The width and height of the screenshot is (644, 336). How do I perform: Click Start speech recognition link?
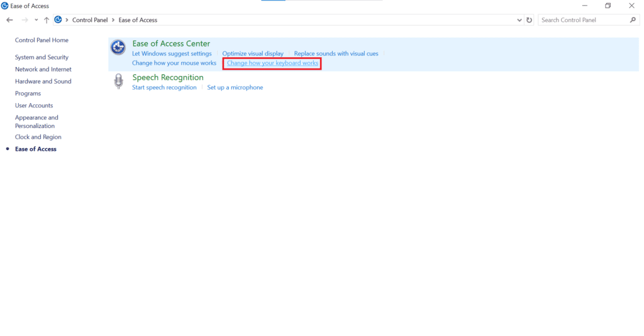click(x=164, y=87)
